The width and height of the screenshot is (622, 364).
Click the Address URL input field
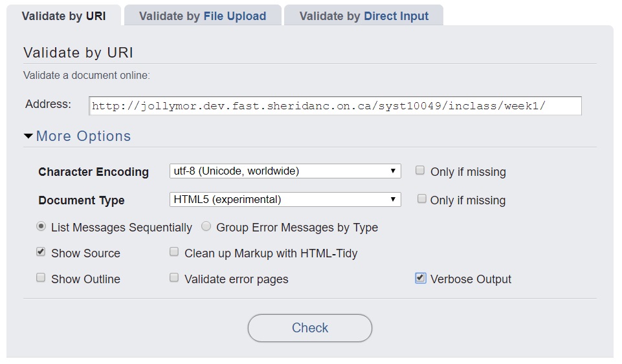pos(335,105)
